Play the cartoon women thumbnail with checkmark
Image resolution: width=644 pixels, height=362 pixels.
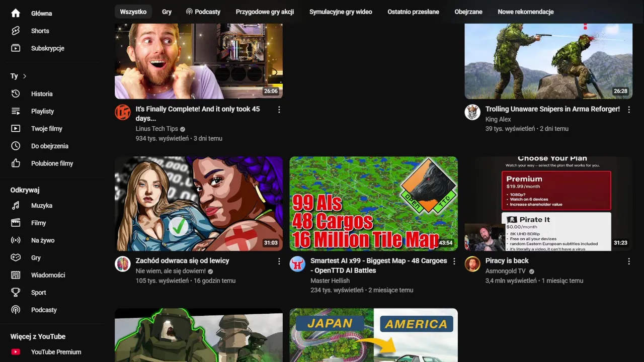[199, 204]
